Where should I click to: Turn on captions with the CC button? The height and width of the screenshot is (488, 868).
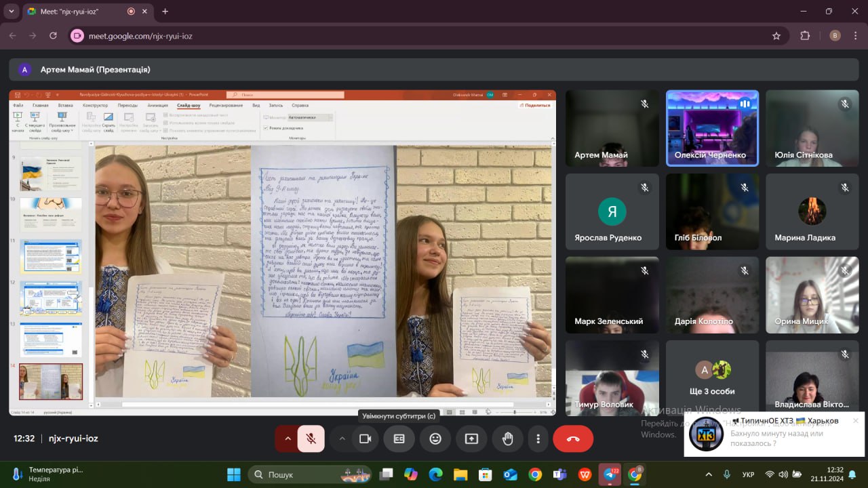[399, 439]
